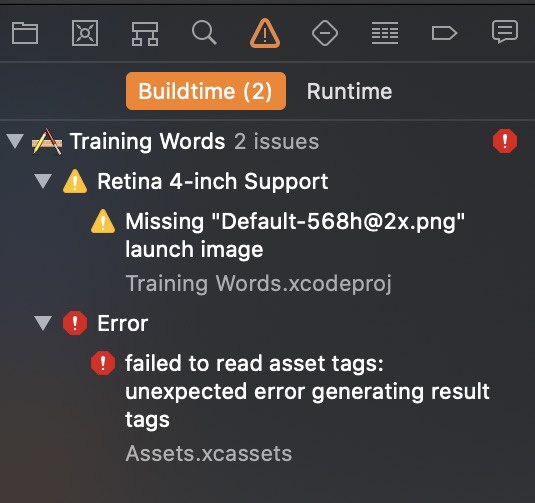Select the Issue navigator warning triangle icon
The height and width of the screenshot is (503, 535).
coord(265,33)
